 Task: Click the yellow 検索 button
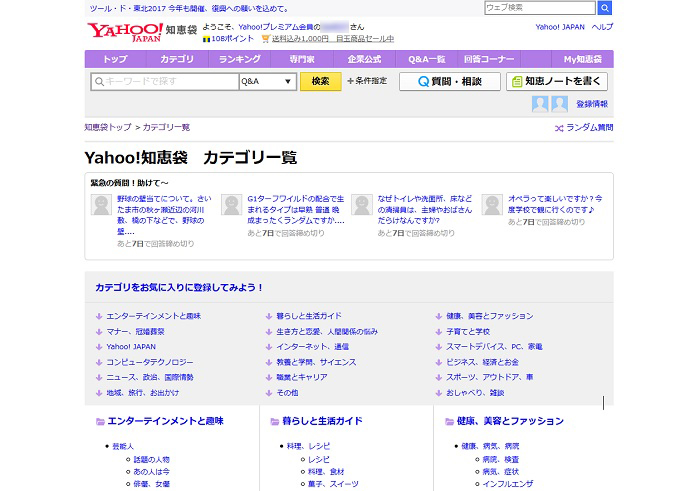(x=321, y=82)
